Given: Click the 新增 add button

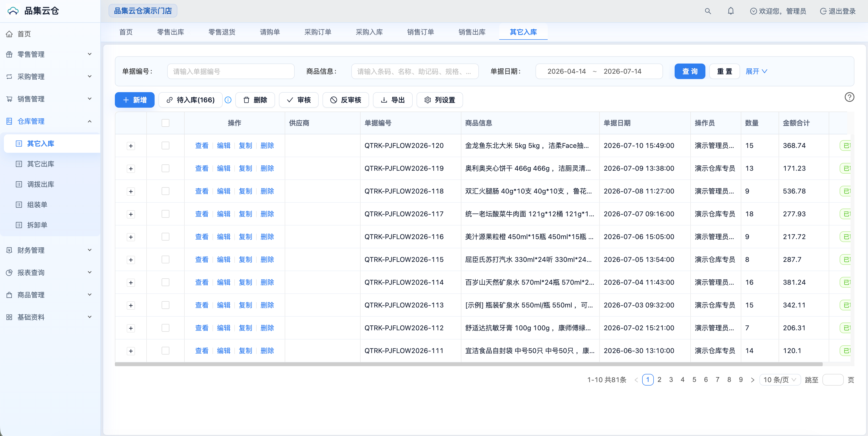Looking at the screenshot, I should [134, 100].
